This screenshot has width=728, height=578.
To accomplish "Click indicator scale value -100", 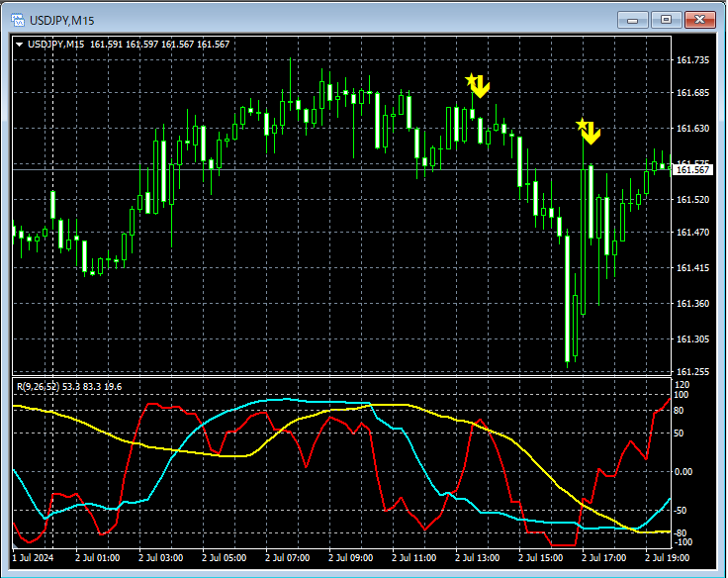I will [682, 542].
